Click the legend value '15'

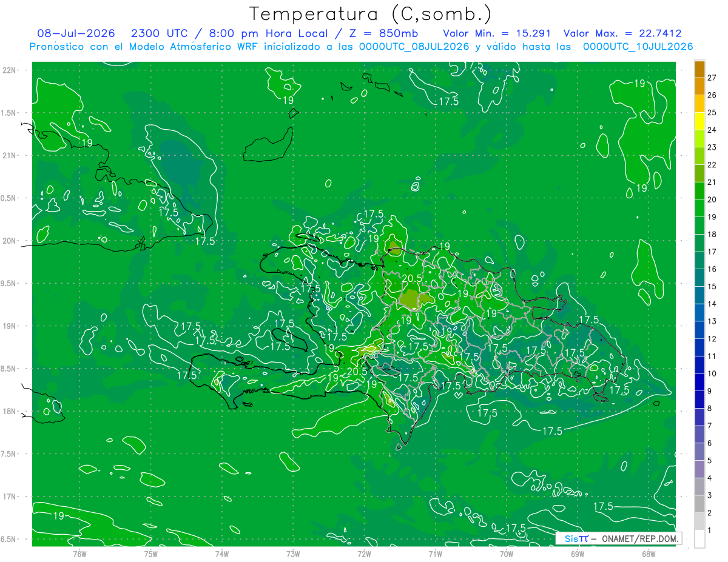pyautogui.click(x=712, y=286)
